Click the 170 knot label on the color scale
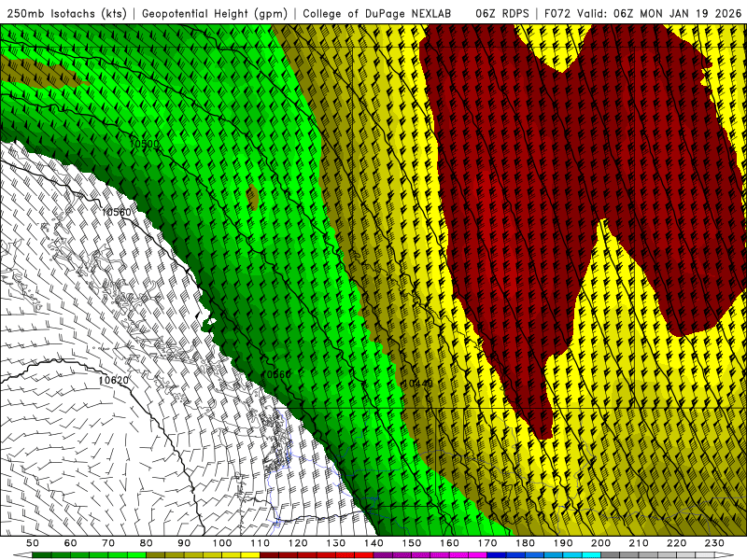747x560 pixels. point(487,543)
